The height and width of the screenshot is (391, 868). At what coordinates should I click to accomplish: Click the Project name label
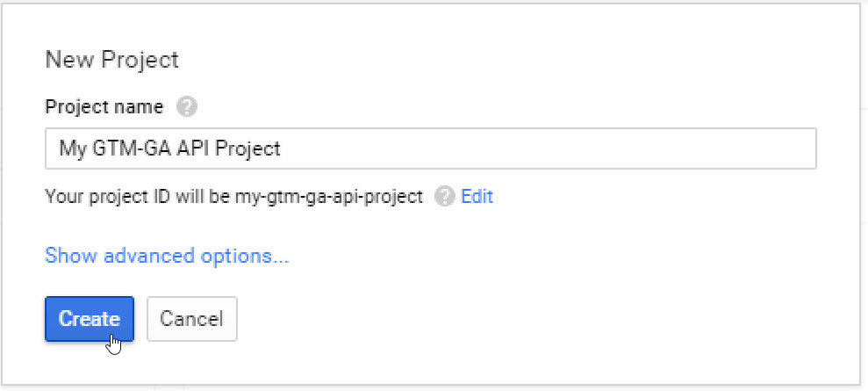point(104,107)
